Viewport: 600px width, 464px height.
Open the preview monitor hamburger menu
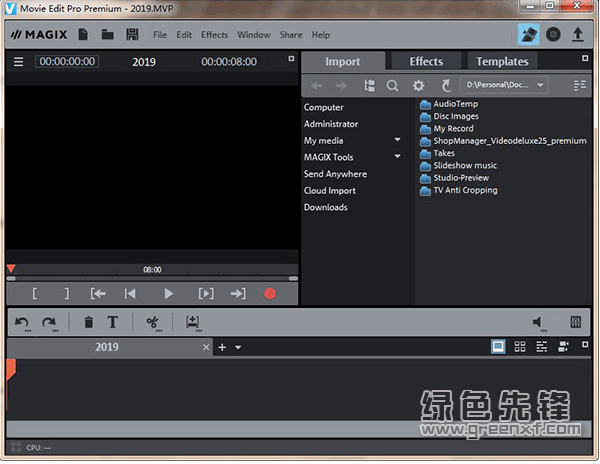[18, 62]
